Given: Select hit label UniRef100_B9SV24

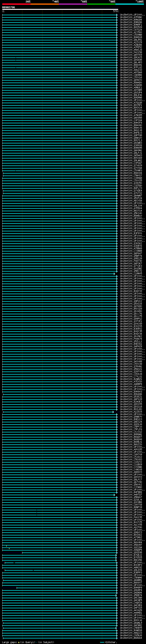Looking at the screenshot, I should click(x=131, y=108).
